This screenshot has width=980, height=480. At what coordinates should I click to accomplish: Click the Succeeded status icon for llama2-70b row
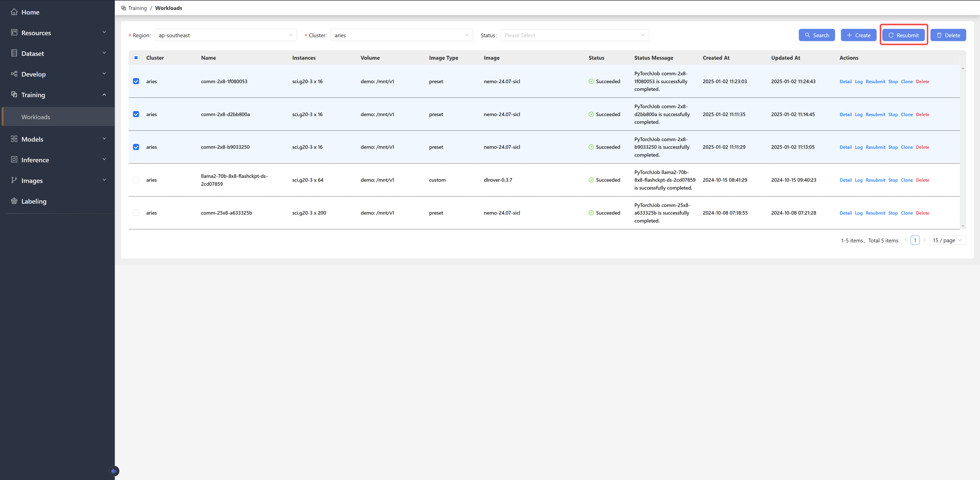pyautogui.click(x=591, y=180)
